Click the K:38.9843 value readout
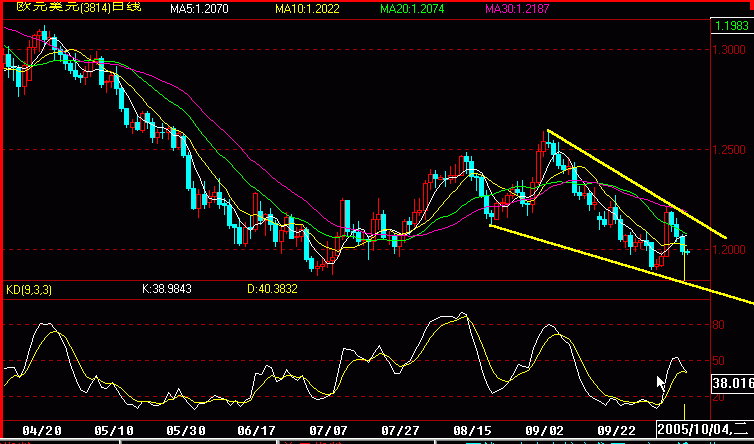Viewport: 754px width, 444px height. [x=167, y=289]
